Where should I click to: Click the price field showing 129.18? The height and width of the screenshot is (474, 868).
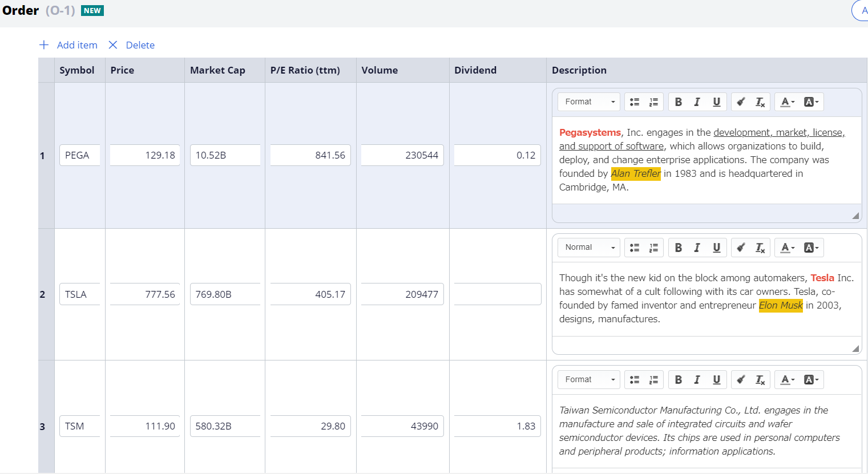tap(145, 155)
